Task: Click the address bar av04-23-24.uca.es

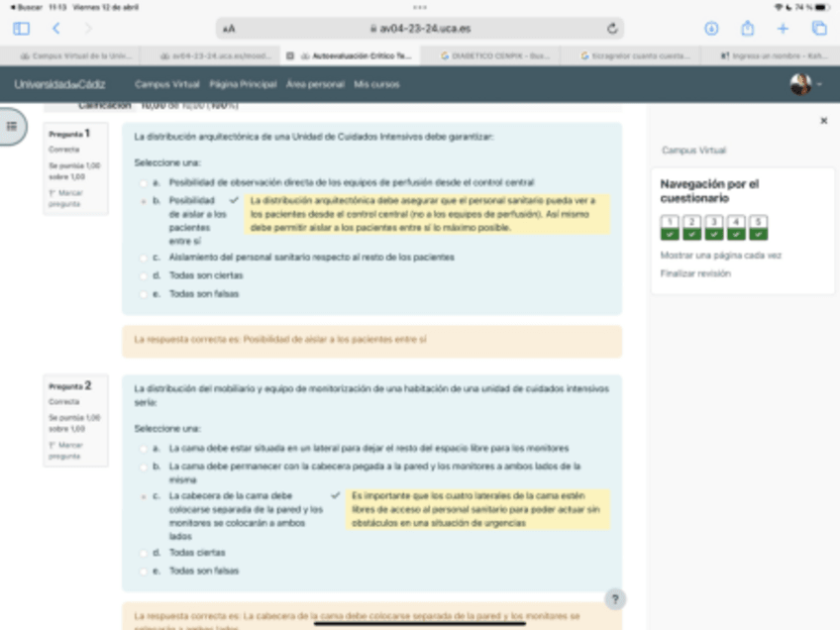Action: [420, 29]
